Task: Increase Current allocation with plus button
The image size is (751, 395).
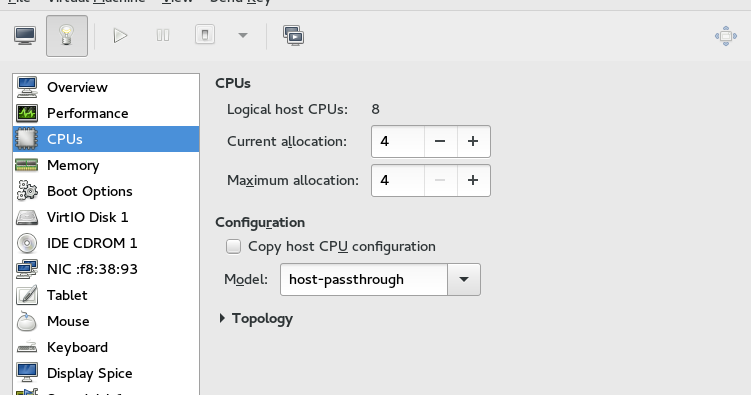Action: coord(473,141)
